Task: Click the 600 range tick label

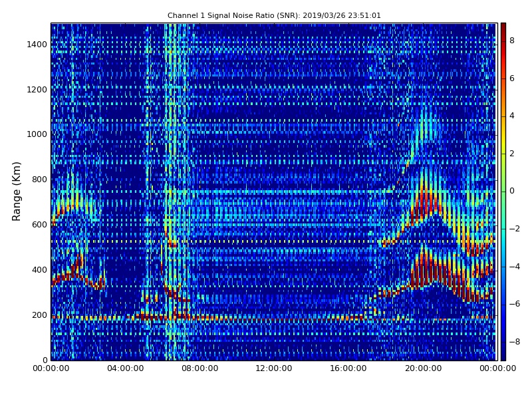Action: 39,225
